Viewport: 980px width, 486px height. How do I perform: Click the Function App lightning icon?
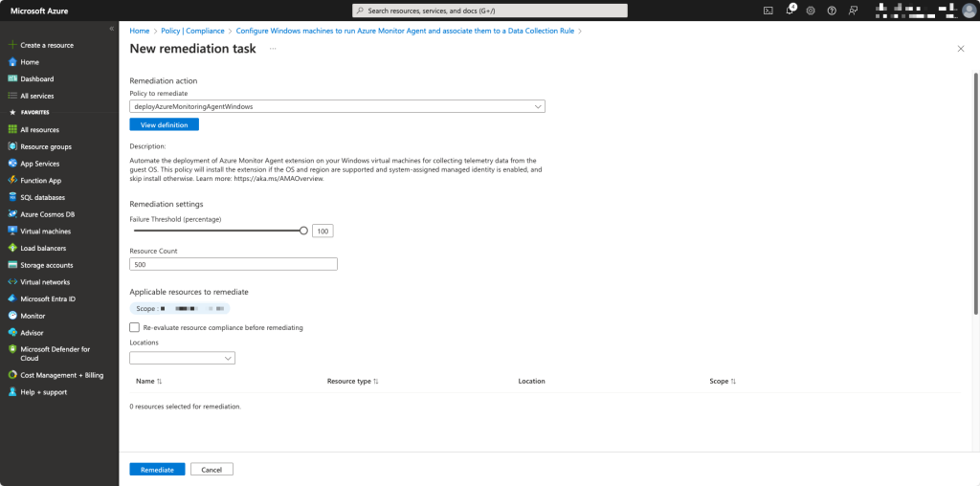[x=11, y=180]
